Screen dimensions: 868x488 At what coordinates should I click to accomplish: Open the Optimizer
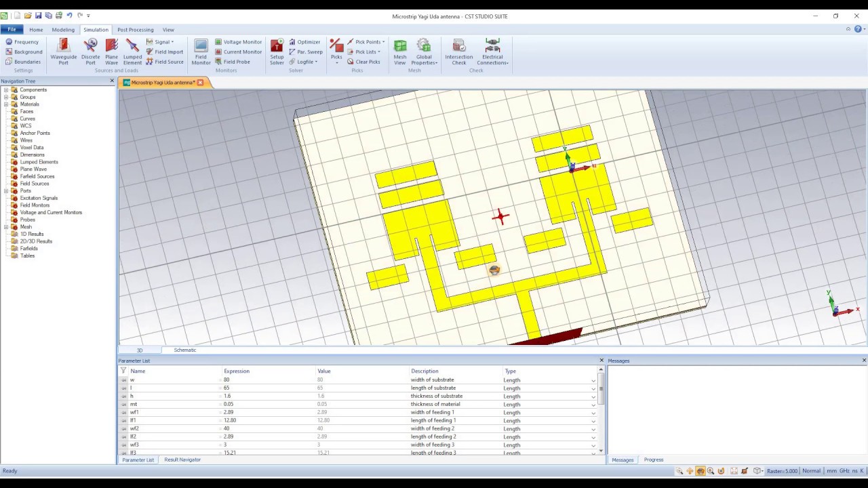click(x=304, y=42)
